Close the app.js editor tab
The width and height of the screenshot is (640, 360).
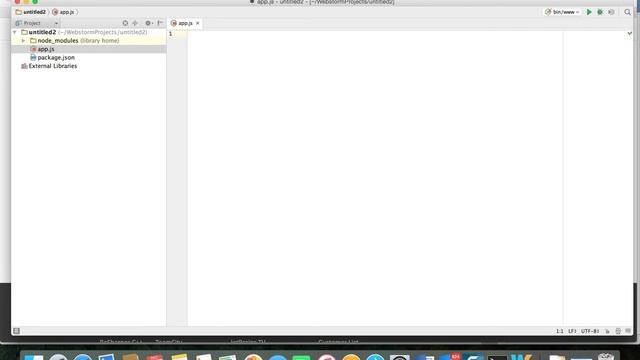pyautogui.click(x=198, y=23)
